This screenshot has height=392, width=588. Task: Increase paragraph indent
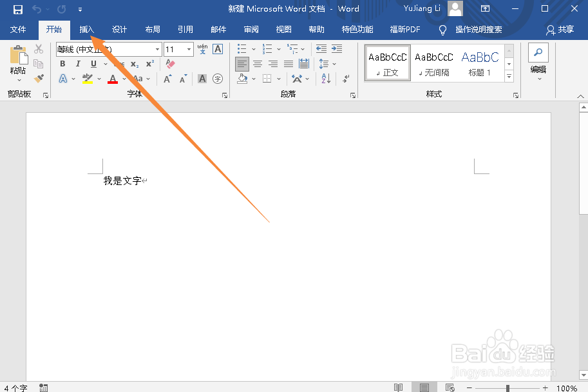click(x=337, y=48)
